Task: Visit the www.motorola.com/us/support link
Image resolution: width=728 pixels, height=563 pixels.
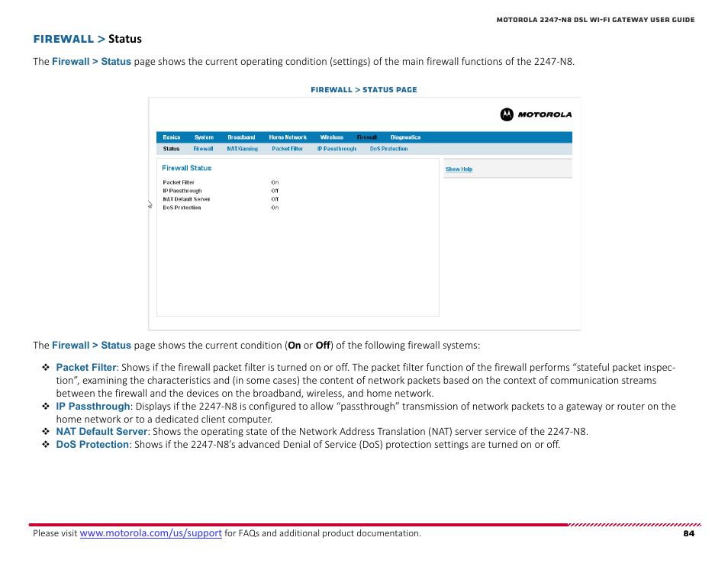Action: coord(150,533)
